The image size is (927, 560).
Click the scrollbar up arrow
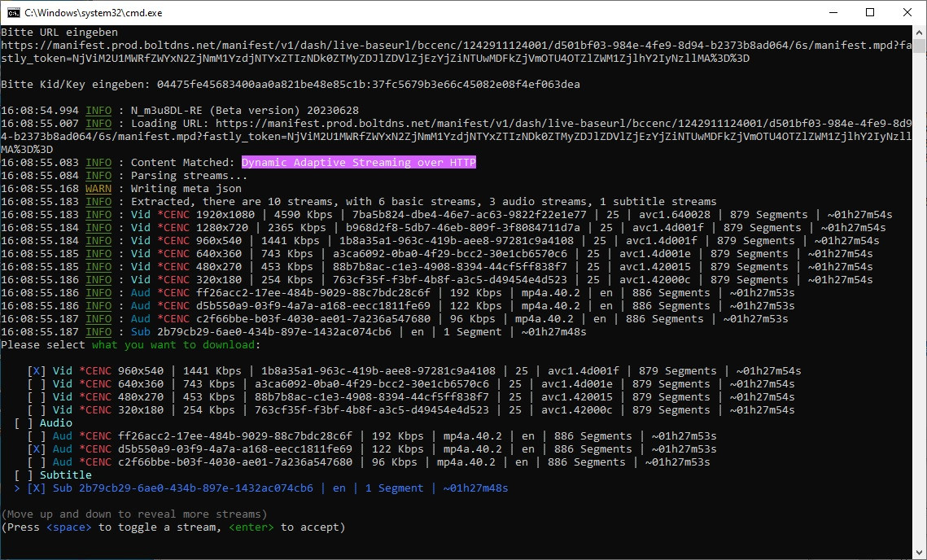click(x=920, y=32)
